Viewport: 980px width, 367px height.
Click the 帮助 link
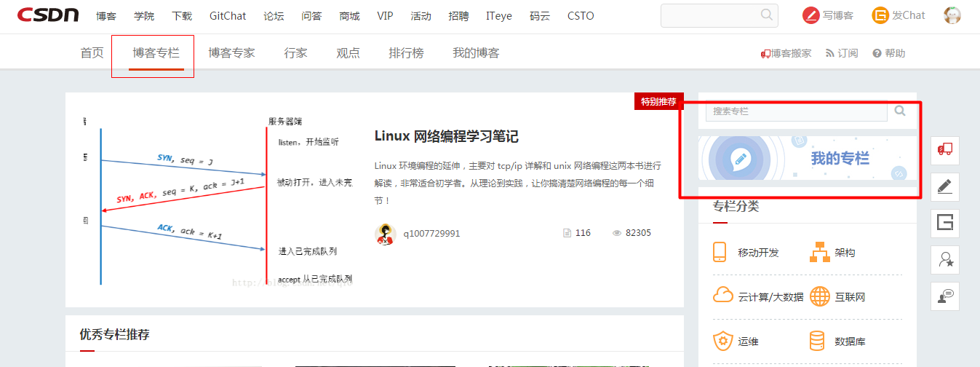click(896, 53)
